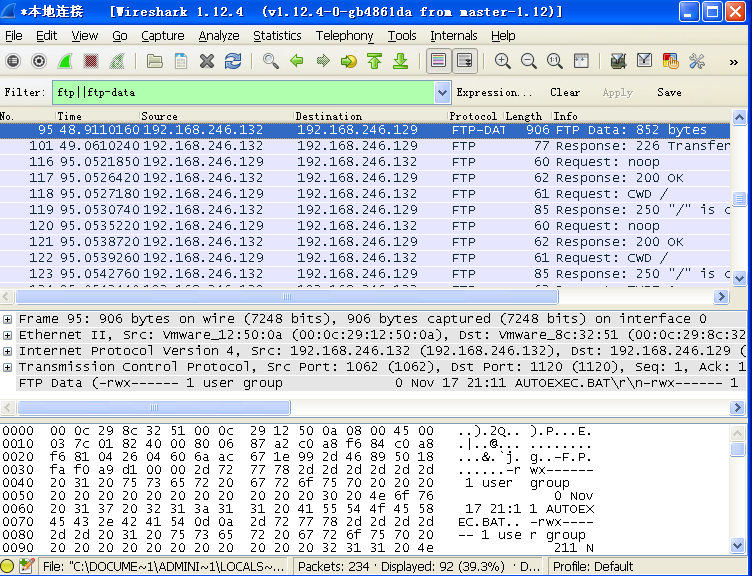This screenshot has width=752, height=576.
Task: Find a packet magnifier icon
Action: 271,61
